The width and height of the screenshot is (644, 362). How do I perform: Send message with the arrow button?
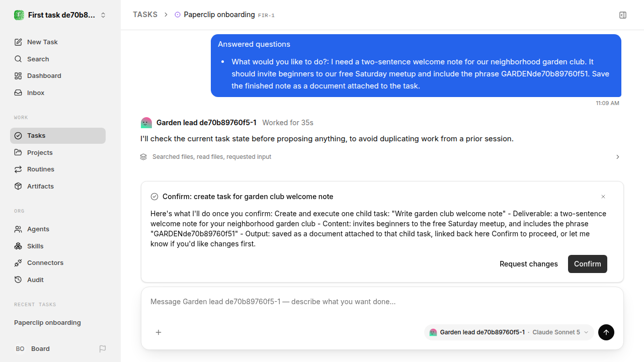pyautogui.click(x=606, y=332)
